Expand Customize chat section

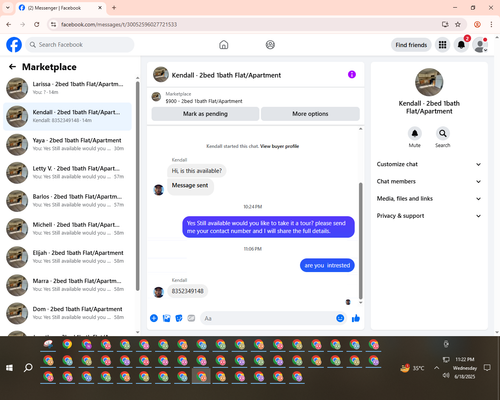point(429,164)
